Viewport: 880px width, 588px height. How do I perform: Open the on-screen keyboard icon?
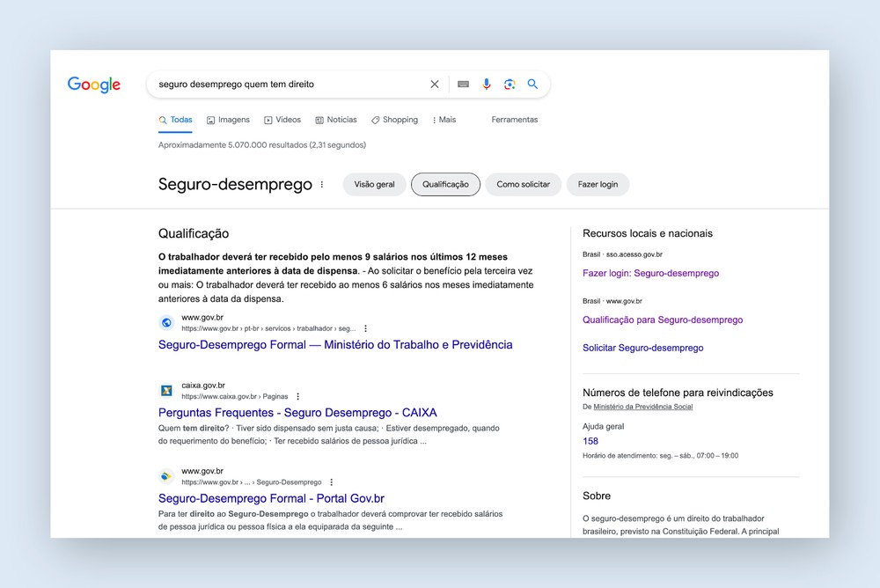pos(463,85)
